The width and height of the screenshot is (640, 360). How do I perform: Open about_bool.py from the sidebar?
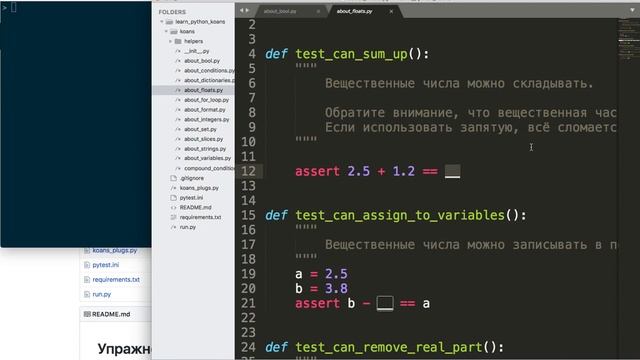(x=202, y=61)
